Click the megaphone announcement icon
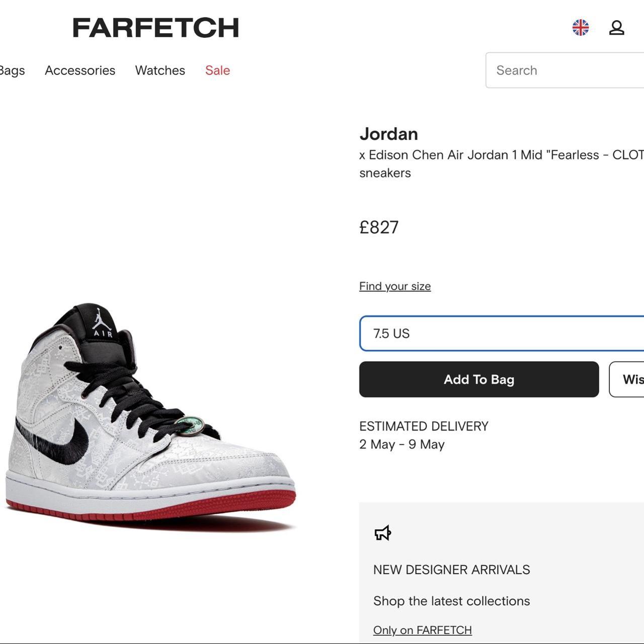The height and width of the screenshot is (644, 644). click(x=383, y=533)
